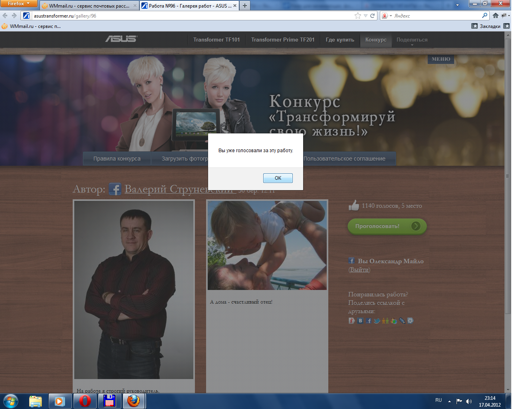Open the WMmail.ru bookmark in bookmarks bar
Viewport: 532px width, 409px height.
(31, 26)
